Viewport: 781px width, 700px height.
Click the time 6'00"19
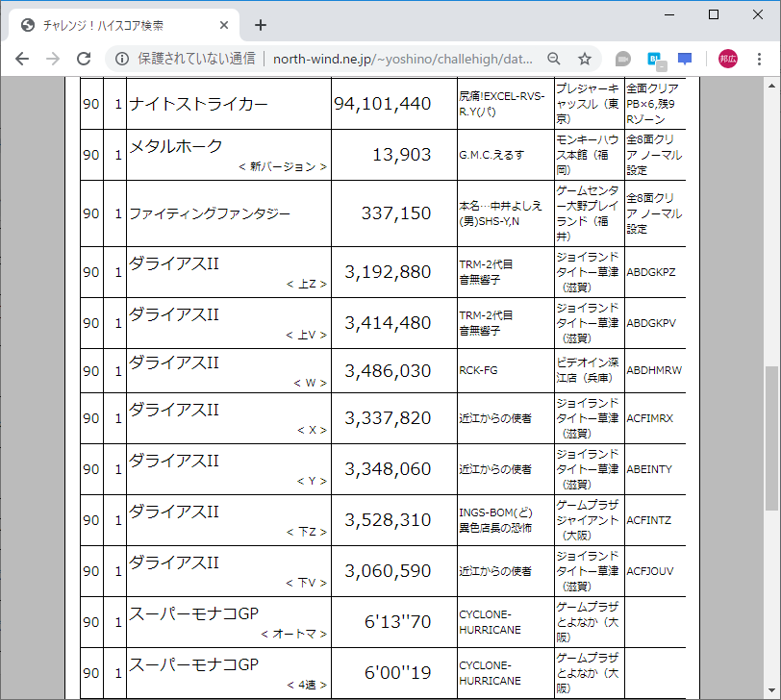click(397, 673)
